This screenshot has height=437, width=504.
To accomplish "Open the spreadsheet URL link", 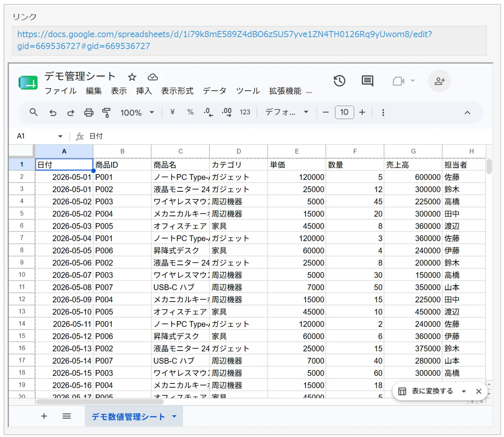I will (x=225, y=40).
